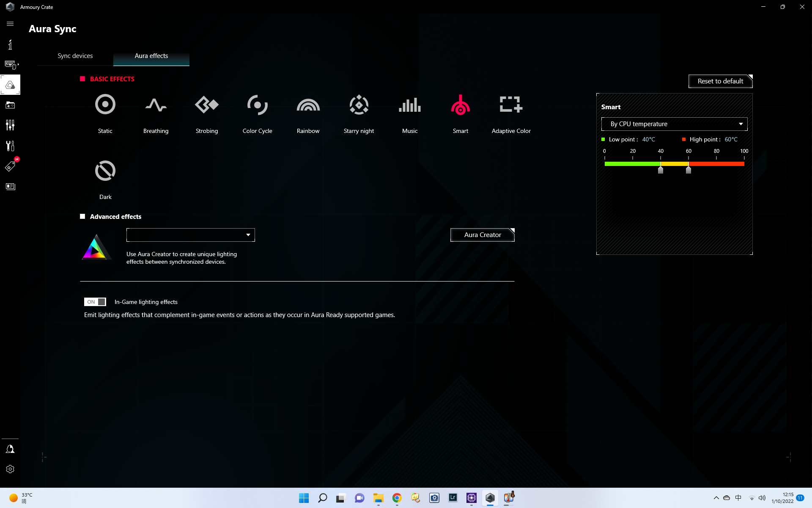Open the Home info page in sidebar
This screenshot has height=508, width=812.
point(10,44)
